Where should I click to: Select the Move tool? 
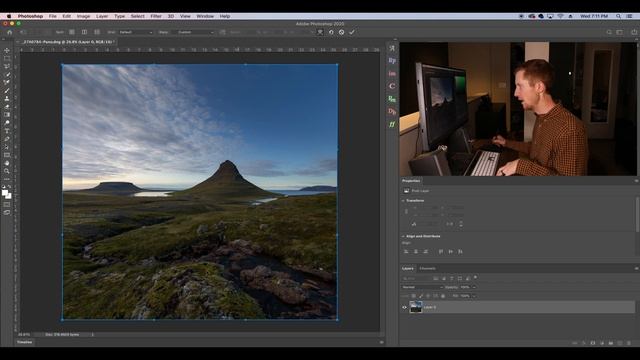pyautogui.click(x=7, y=51)
